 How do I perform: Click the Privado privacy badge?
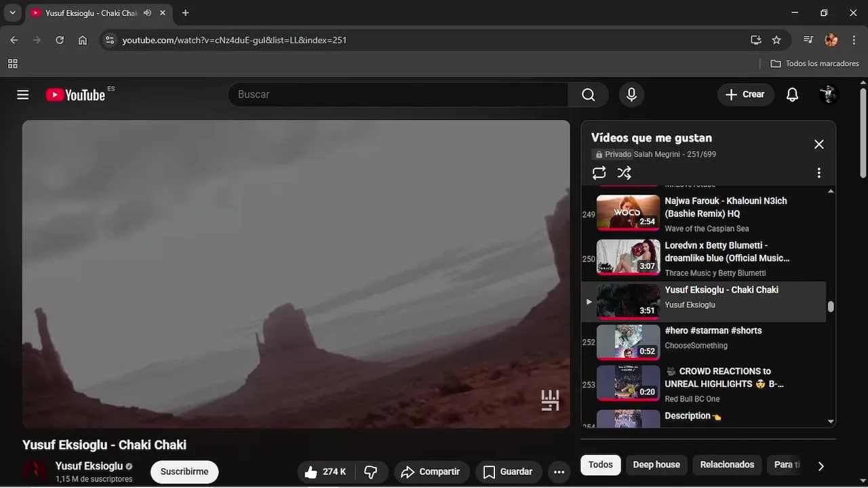click(613, 155)
